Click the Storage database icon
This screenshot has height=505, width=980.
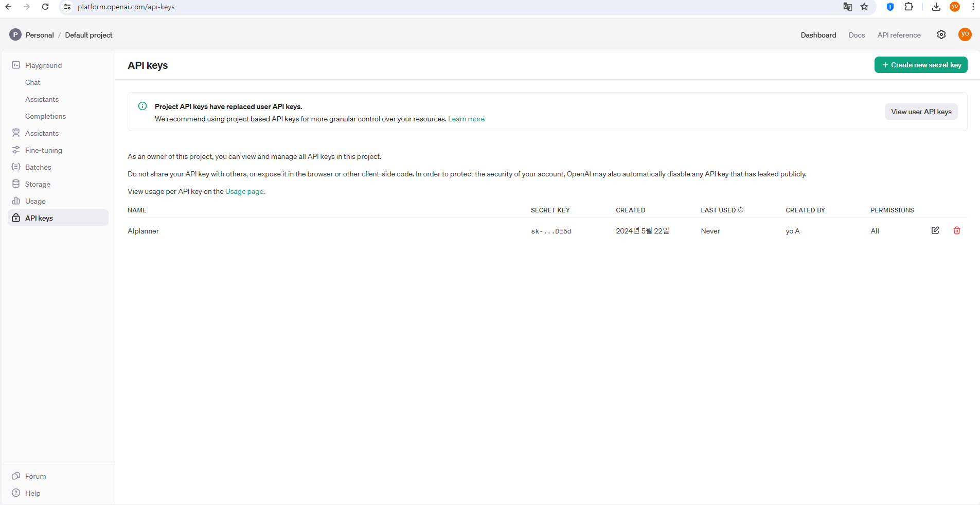(16, 184)
